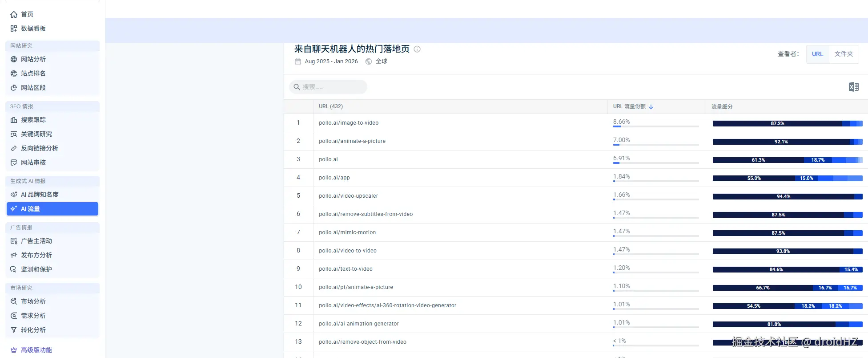This screenshot has width=868, height=358.
Task: Click the funnel icon beside 转化分析
Action: point(14,330)
